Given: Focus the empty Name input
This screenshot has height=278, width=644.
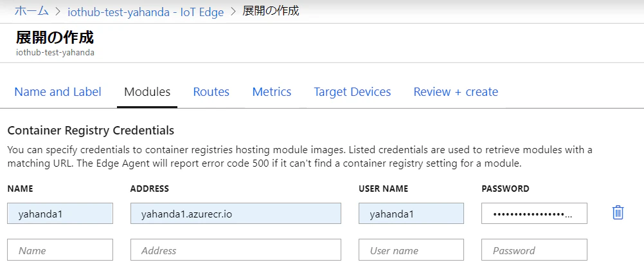Looking at the screenshot, I should pyautogui.click(x=60, y=250).
